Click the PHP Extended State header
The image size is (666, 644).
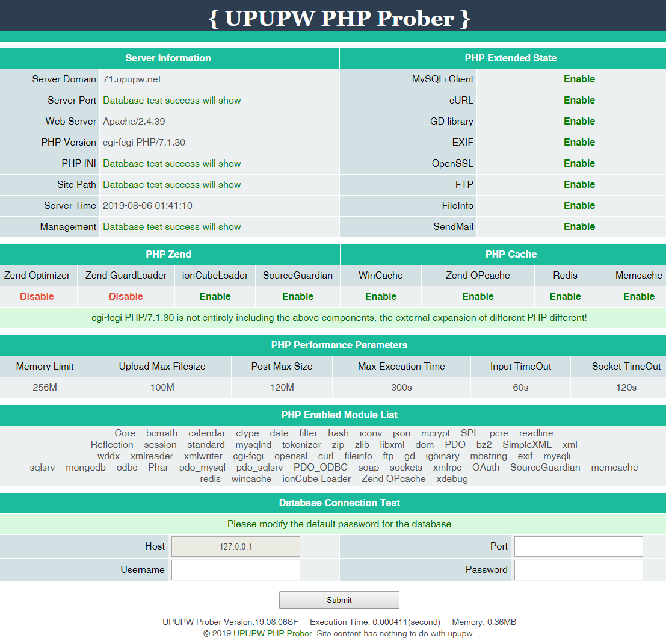pyautogui.click(x=511, y=58)
